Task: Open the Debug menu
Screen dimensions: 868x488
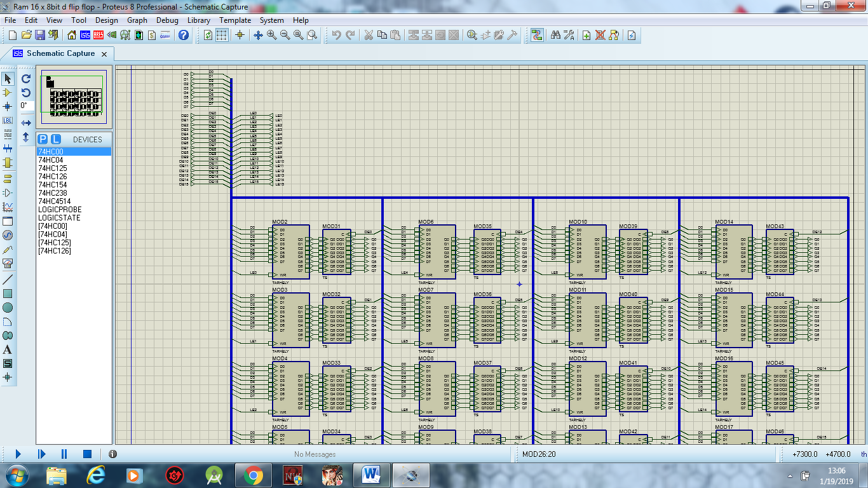Action: pyautogui.click(x=167, y=20)
